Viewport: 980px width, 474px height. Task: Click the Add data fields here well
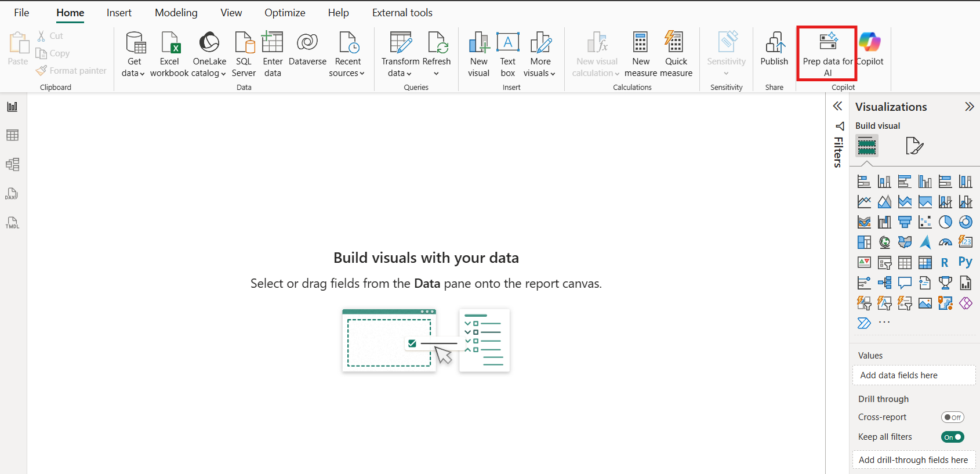[913, 375]
